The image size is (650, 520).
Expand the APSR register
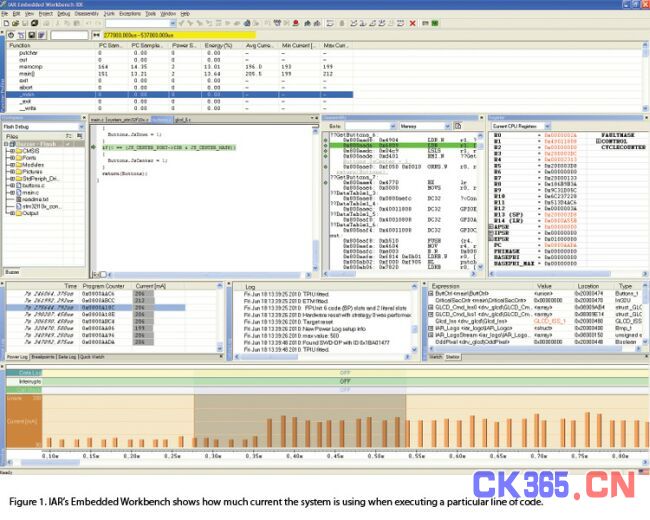click(x=491, y=227)
